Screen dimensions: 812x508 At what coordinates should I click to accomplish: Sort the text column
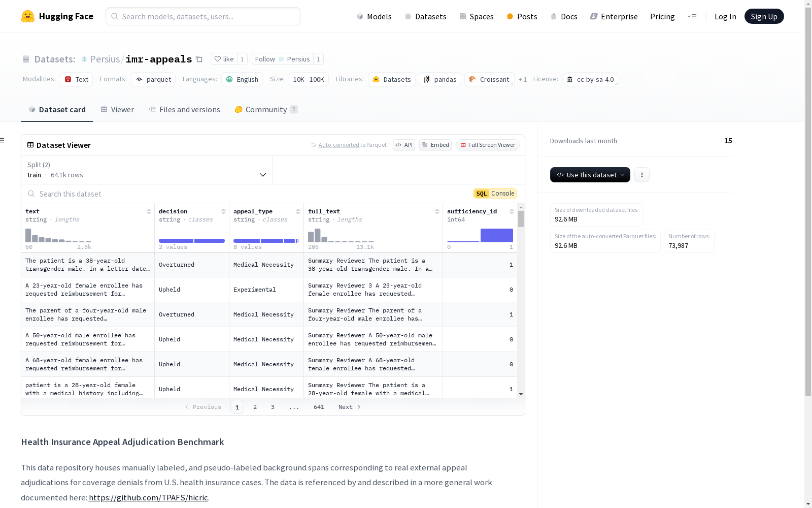[149, 211]
